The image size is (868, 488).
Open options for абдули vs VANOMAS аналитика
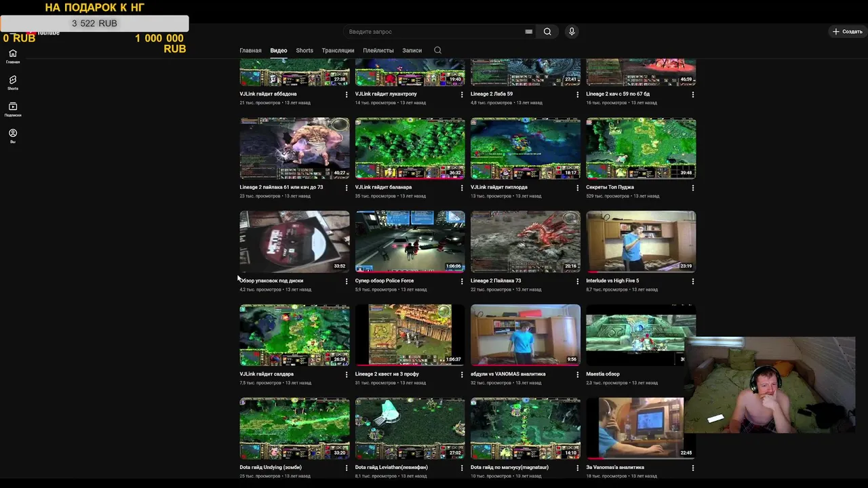(x=577, y=374)
